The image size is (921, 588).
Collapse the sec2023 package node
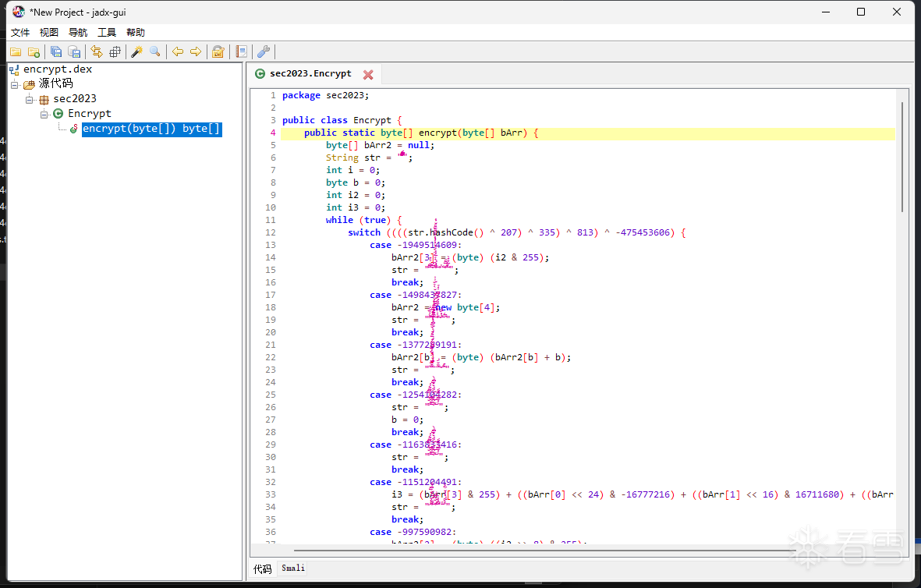pos(30,99)
